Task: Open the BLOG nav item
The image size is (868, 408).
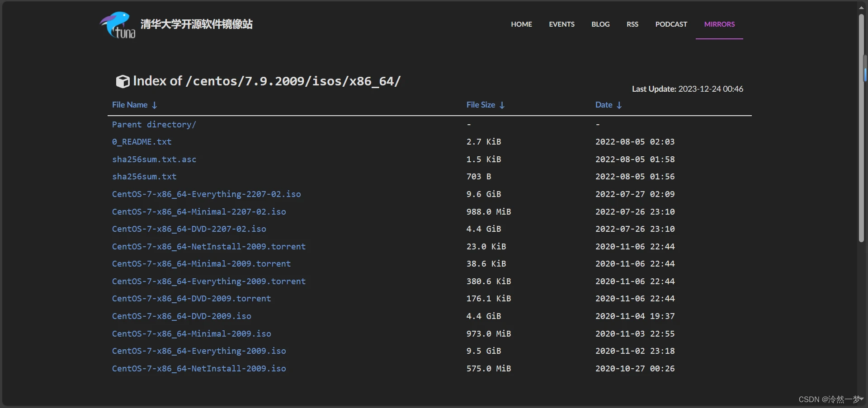Action: pos(600,24)
